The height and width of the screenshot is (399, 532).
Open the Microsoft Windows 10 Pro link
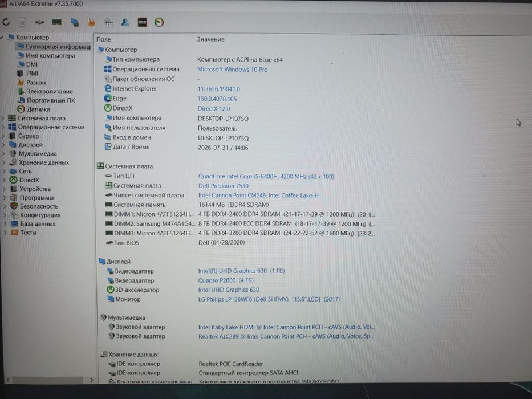[233, 70]
